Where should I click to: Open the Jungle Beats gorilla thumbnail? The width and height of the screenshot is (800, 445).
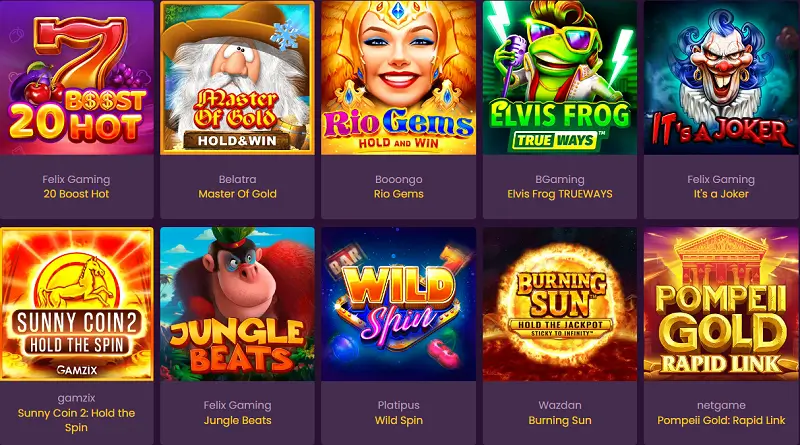point(237,304)
